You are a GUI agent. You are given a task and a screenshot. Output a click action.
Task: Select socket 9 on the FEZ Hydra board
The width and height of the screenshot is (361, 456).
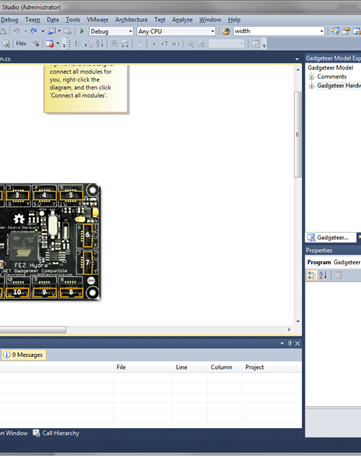click(x=44, y=292)
